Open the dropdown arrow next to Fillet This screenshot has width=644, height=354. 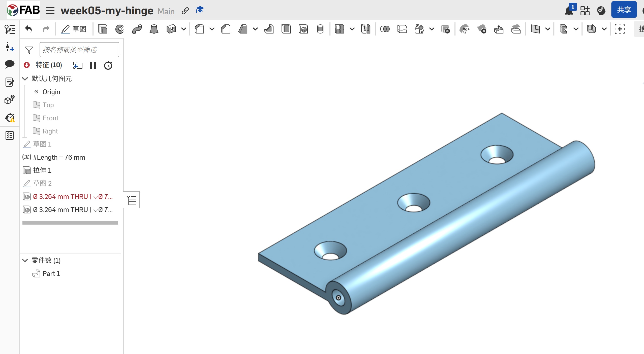click(212, 29)
